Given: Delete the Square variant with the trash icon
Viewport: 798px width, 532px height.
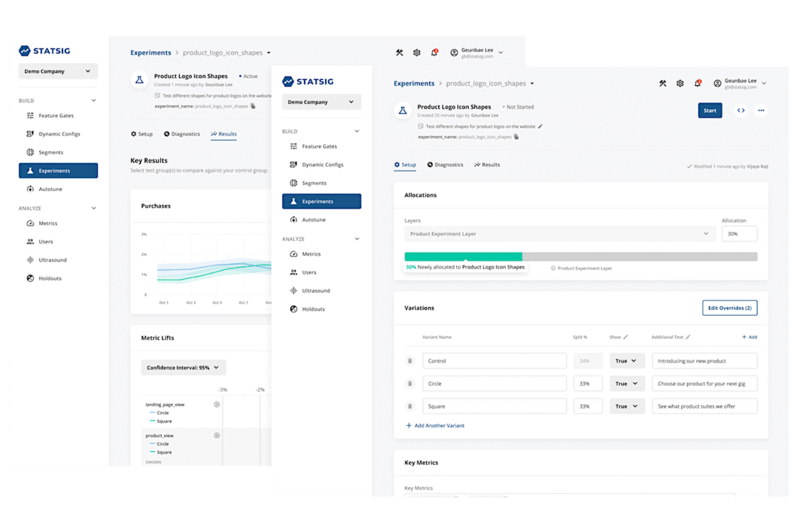Looking at the screenshot, I should click(410, 406).
